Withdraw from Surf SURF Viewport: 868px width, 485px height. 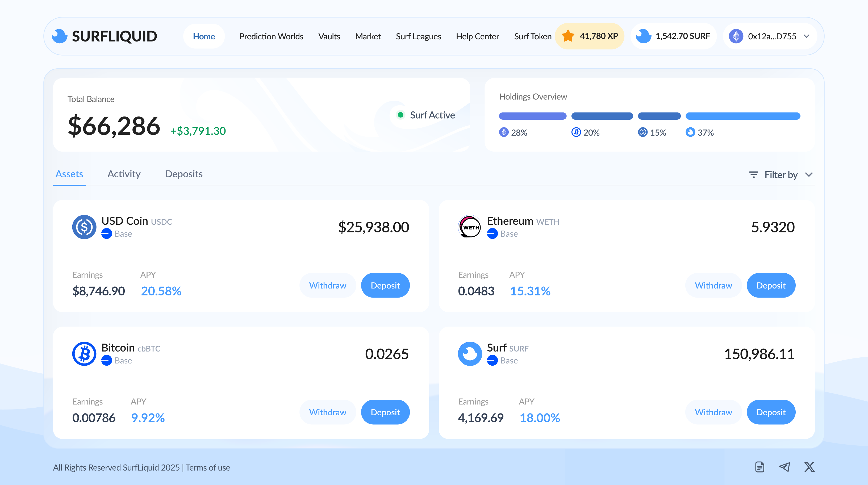click(713, 412)
